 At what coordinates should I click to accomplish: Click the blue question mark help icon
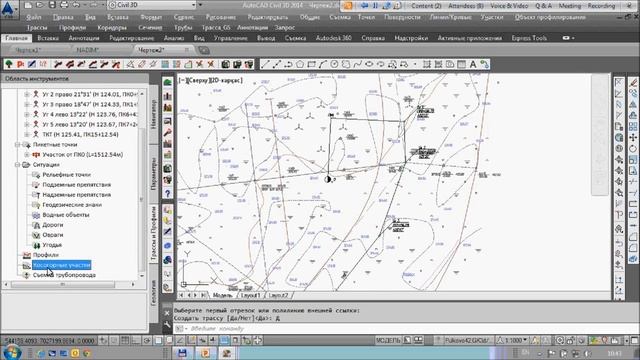point(167,194)
